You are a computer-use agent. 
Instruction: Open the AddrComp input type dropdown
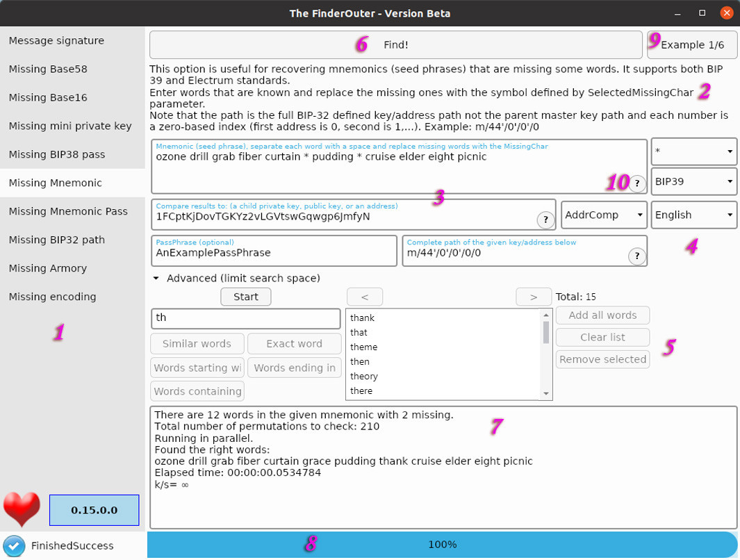pos(604,215)
